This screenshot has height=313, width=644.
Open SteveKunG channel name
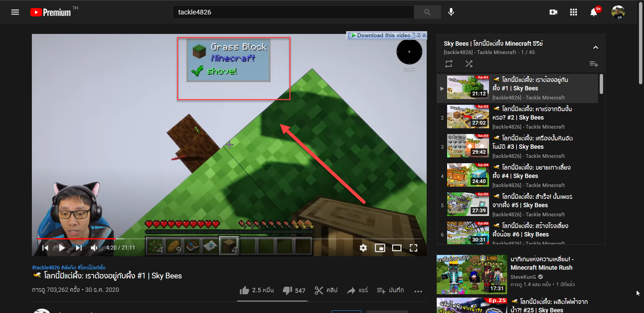click(x=523, y=277)
